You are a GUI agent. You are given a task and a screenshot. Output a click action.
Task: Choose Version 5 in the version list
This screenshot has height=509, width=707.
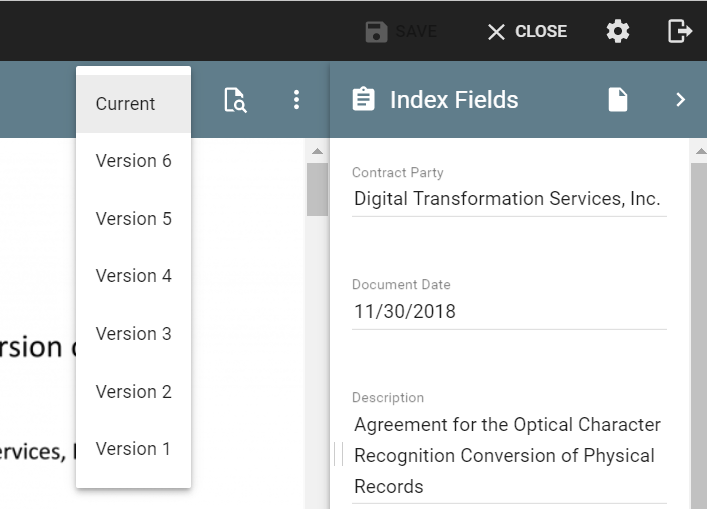(133, 219)
